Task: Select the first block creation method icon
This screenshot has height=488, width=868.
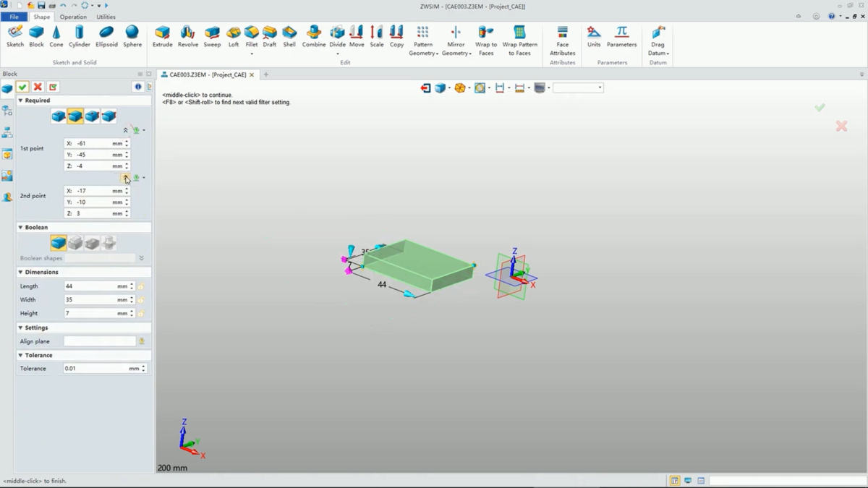Action: [59, 116]
